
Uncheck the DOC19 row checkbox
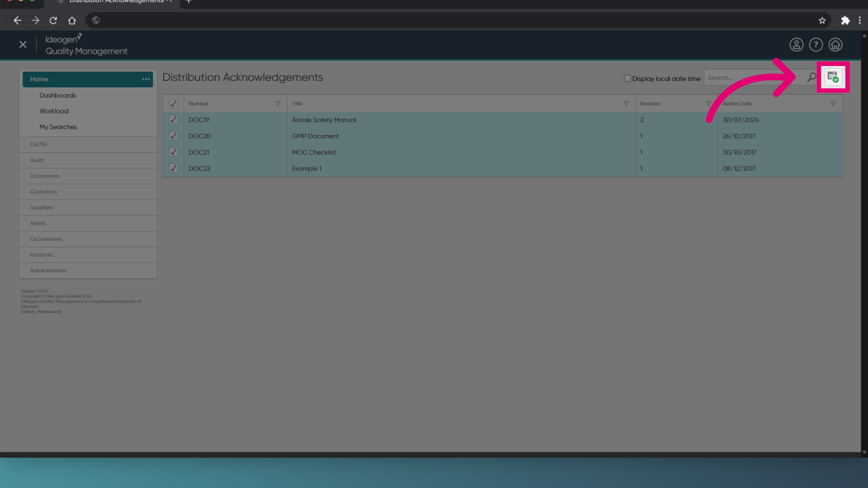173,120
